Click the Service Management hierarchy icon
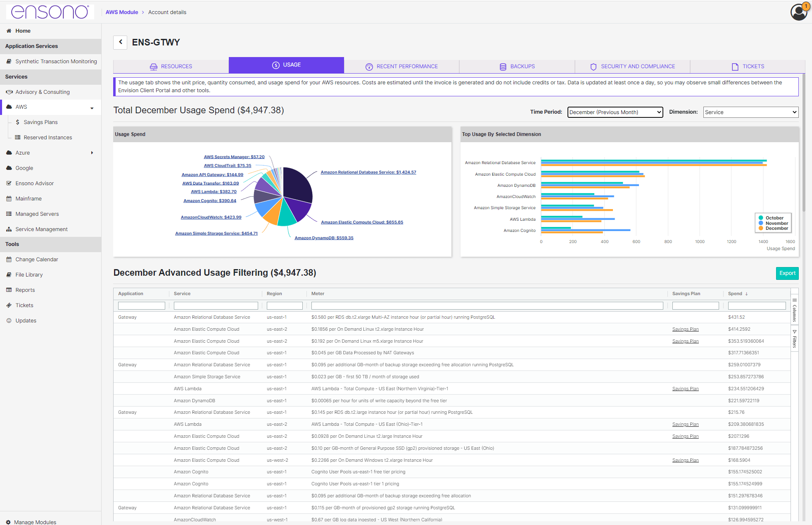The width and height of the screenshot is (812, 525). [x=9, y=229]
